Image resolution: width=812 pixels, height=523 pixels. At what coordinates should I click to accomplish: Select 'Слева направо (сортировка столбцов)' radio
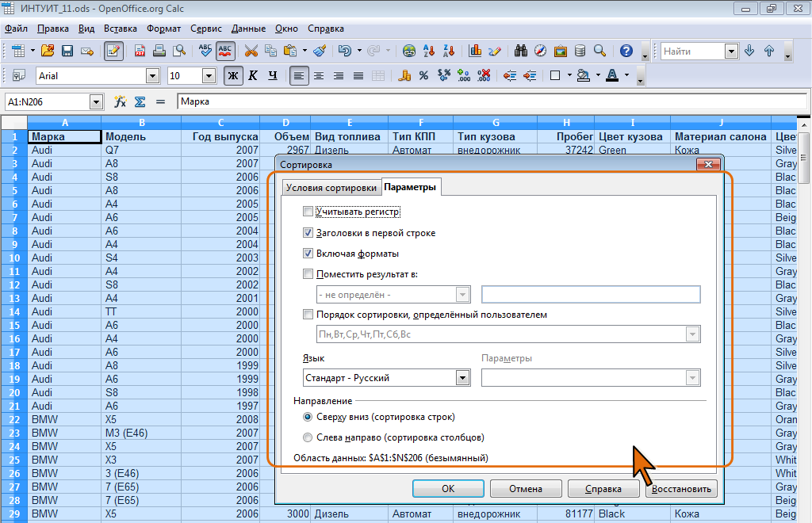pyautogui.click(x=308, y=437)
